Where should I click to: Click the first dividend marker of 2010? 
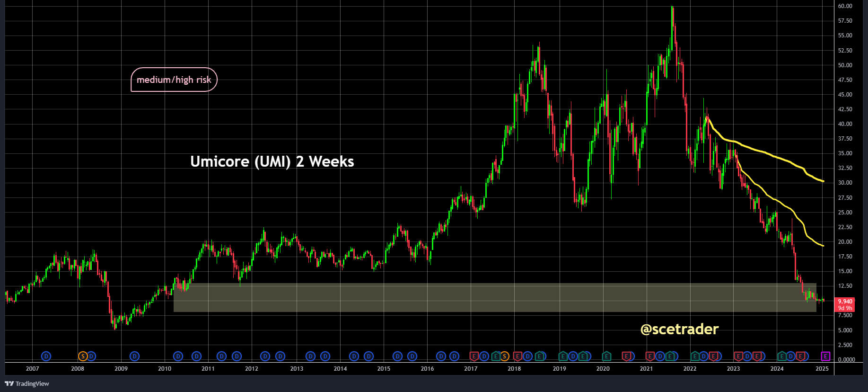(x=178, y=356)
